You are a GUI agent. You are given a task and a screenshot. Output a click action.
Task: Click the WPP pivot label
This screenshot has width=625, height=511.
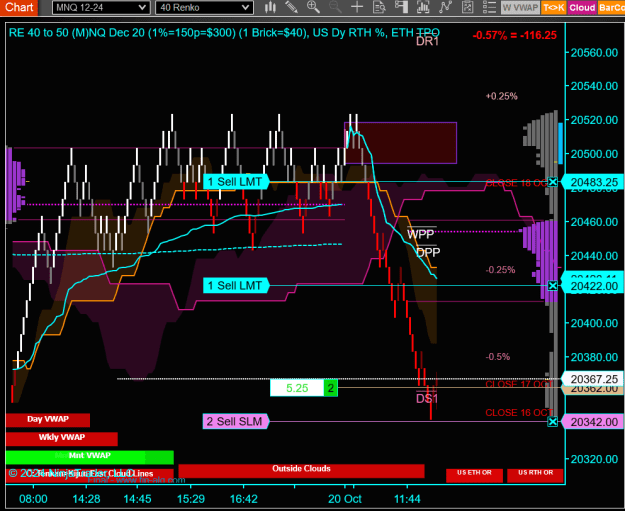(421, 234)
